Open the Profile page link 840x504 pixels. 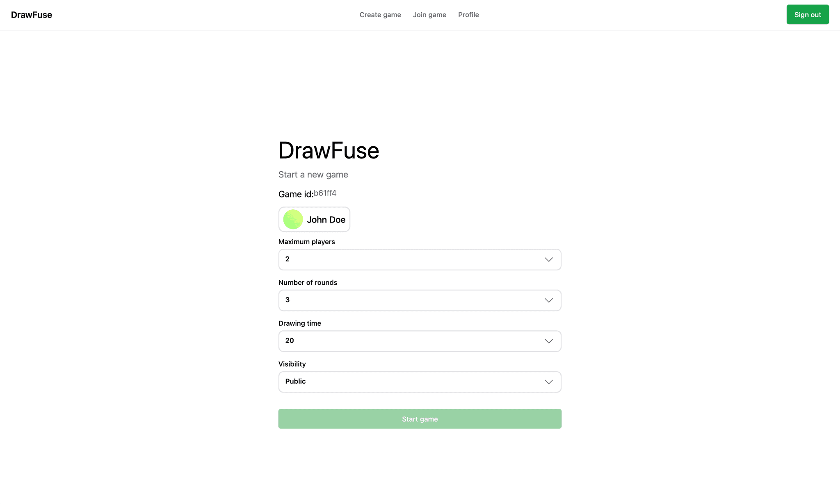click(468, 15)
